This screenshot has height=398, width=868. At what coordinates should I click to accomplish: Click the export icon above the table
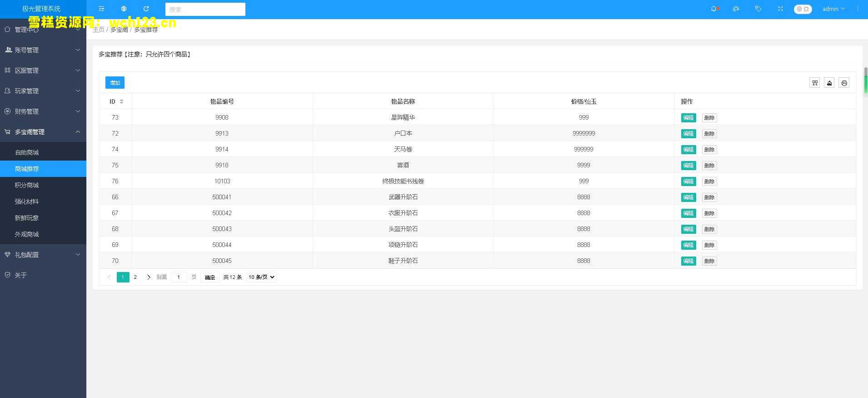pos(829,83)
